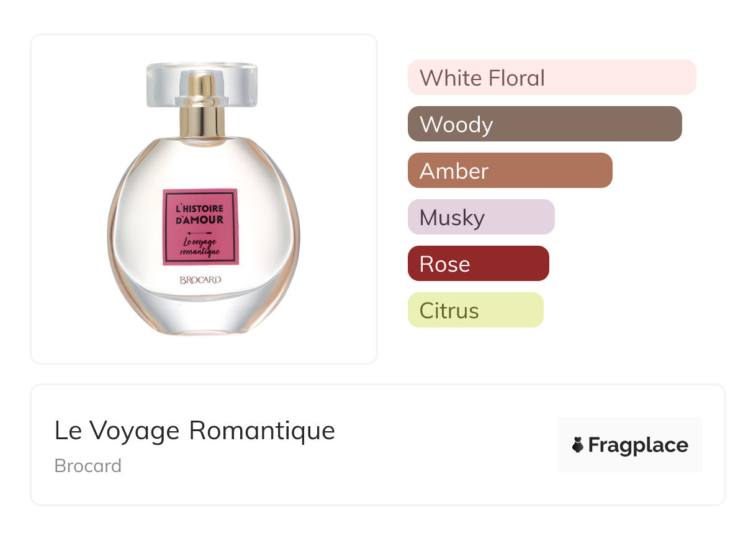Select the White Floral accord bar

click(x=552, y=78)
